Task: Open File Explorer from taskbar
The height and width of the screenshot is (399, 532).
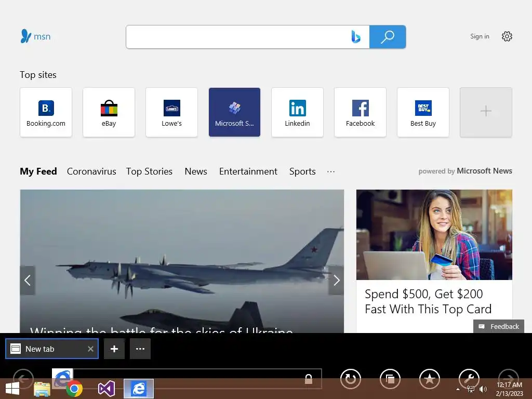Action: (42, 389)
